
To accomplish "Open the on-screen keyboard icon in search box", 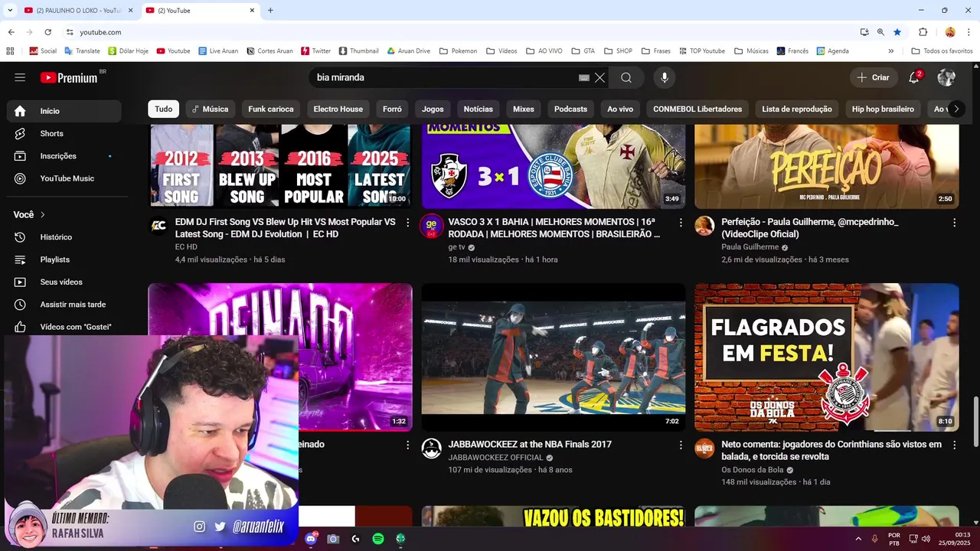I will click(x=583, y=77).
